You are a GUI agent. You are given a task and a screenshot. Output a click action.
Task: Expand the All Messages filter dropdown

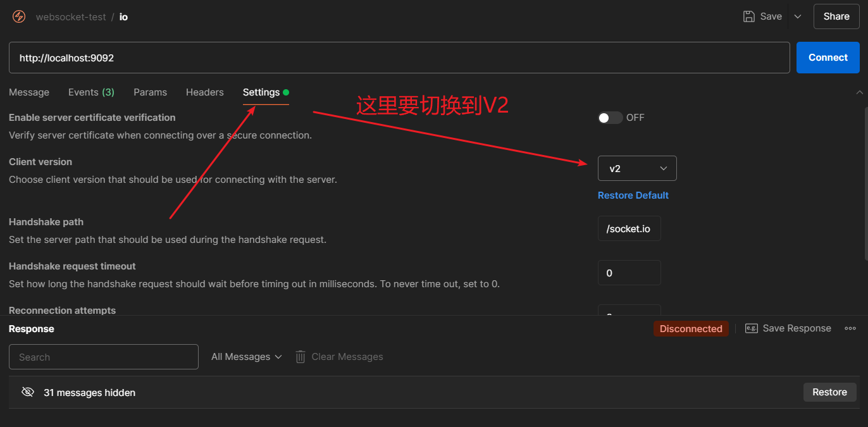tap(246, 356)
